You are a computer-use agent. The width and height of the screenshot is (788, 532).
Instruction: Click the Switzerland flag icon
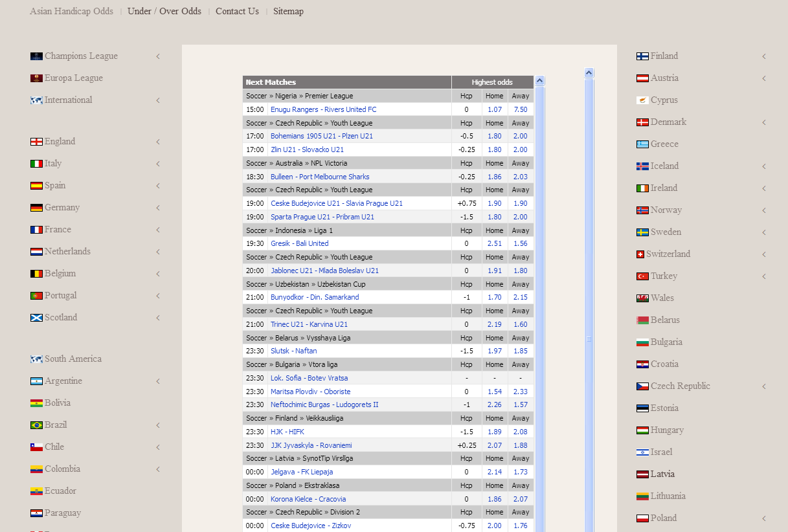tap(640, 254)
